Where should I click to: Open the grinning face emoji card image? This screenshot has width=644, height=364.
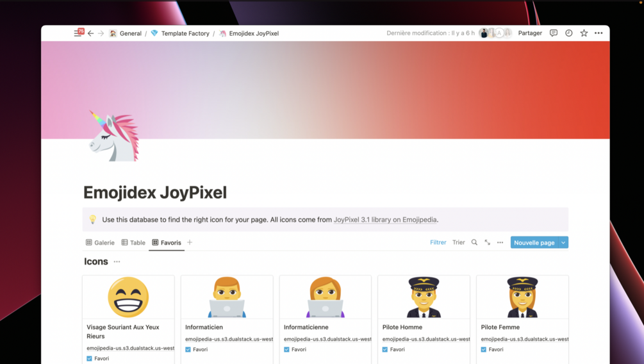[x=128, y=297]
